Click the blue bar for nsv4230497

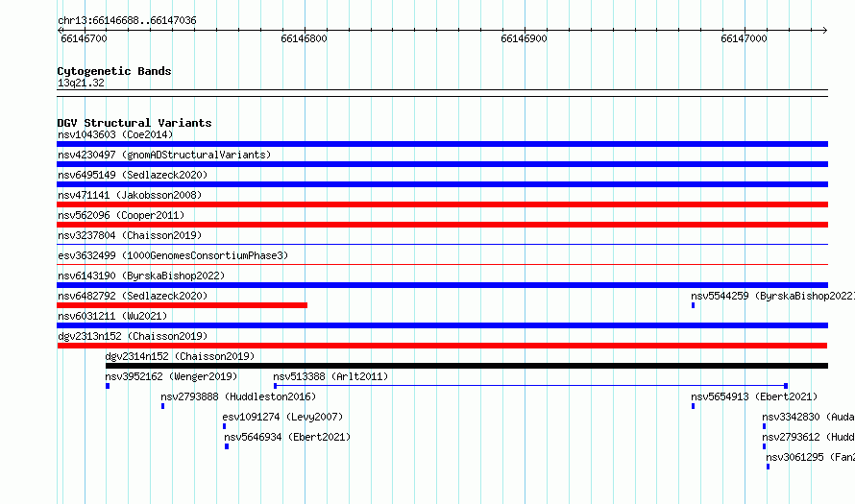pyautogui.click(x=442, y=164)
